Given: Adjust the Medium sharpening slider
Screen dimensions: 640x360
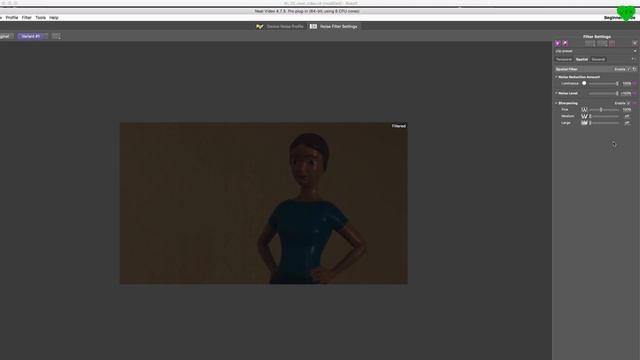Looking at the screenshot, I should point(604,116).
